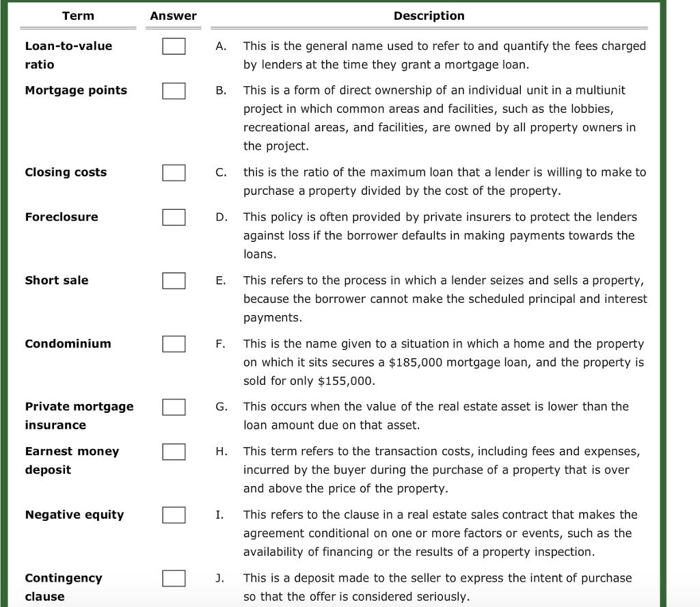
Task: Click the answer box for Short sale
Action: point(174,280)
